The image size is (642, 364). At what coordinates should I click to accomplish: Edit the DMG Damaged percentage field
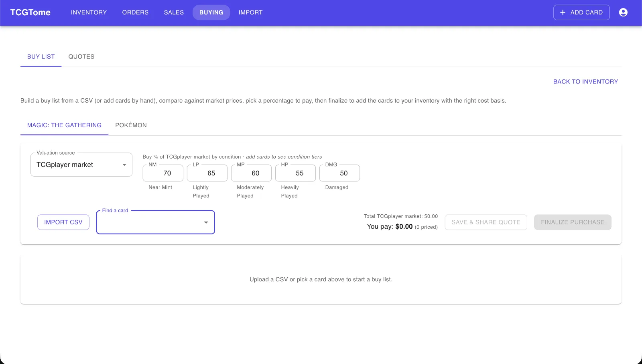(x=339, y=173)
